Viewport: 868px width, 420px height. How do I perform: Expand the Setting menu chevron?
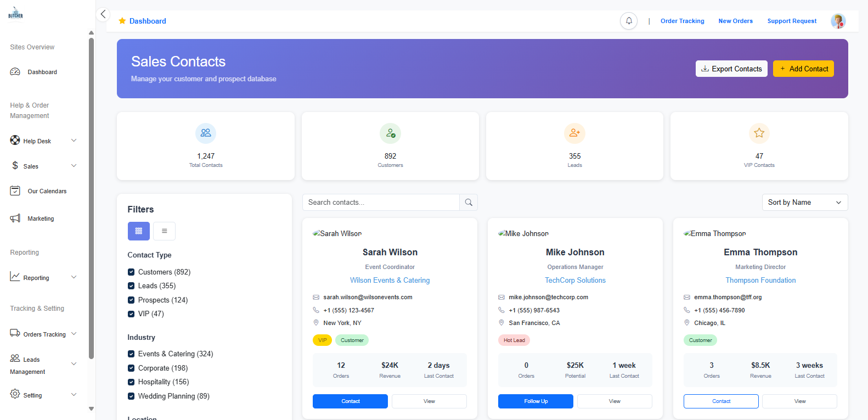pyautogui.click(x=74, y=394)
